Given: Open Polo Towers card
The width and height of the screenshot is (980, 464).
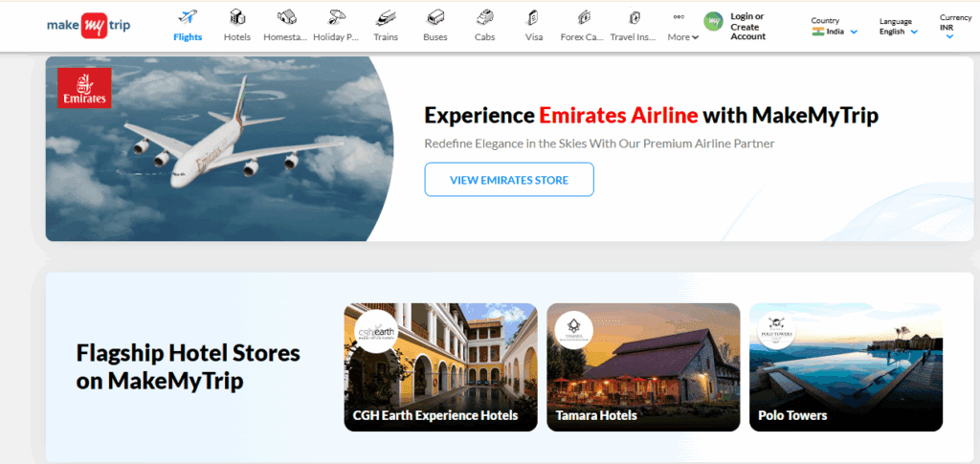Looking at the screenshot, I should pyautogui.click(x=846, y=367).
